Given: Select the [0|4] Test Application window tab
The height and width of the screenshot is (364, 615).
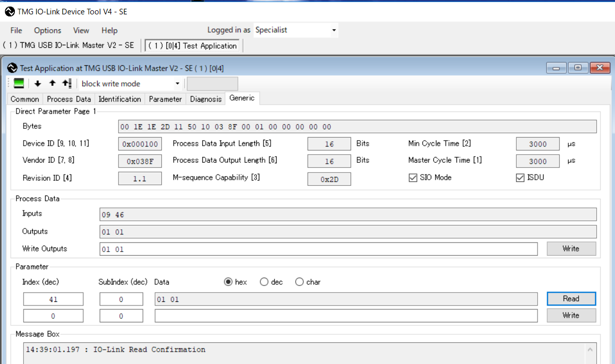Looking at the screenshot, I should (193, 46).
